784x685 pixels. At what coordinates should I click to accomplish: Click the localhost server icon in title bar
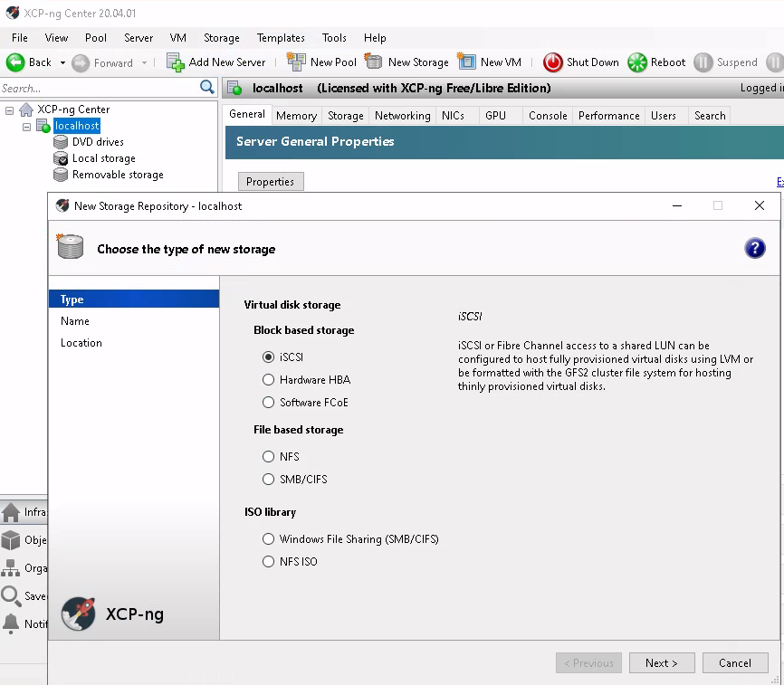(234, 89)
